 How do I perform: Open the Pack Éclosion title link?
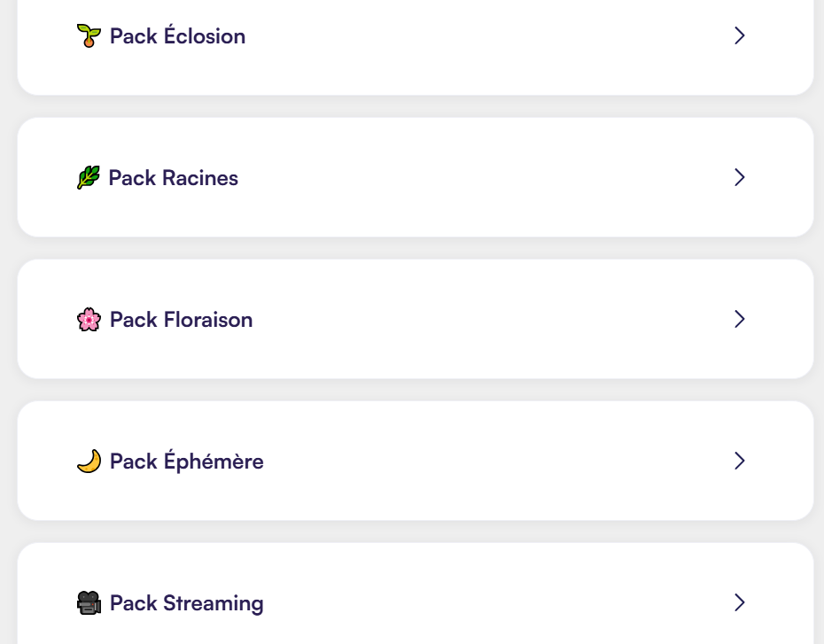click(x=177, y=35)
